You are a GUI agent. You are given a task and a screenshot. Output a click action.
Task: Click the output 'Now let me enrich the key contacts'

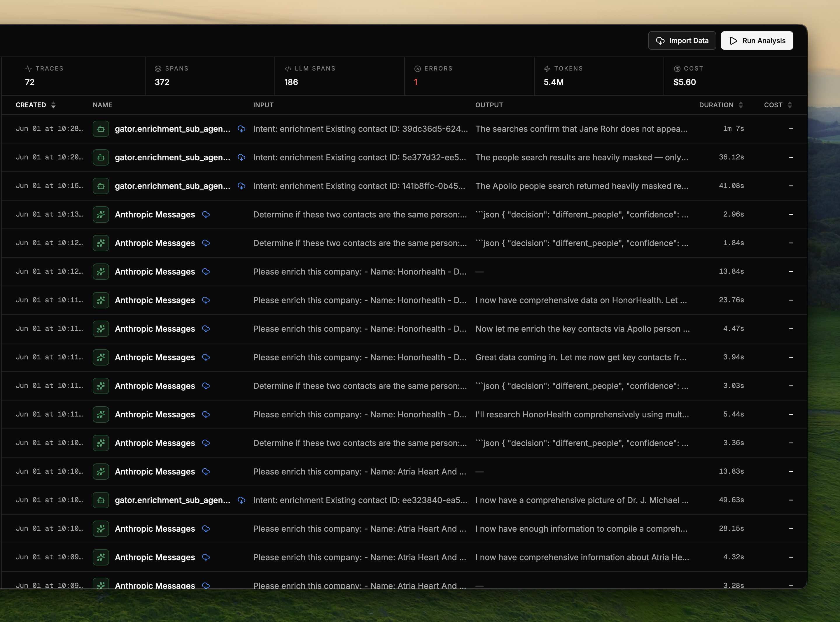pyautogui.click(x=582, y=329)
